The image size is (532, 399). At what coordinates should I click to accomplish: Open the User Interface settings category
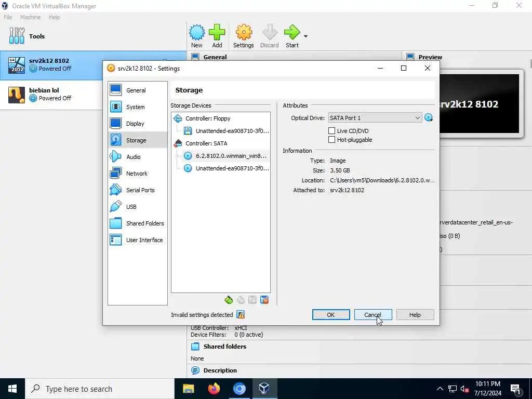pos(137,240)
